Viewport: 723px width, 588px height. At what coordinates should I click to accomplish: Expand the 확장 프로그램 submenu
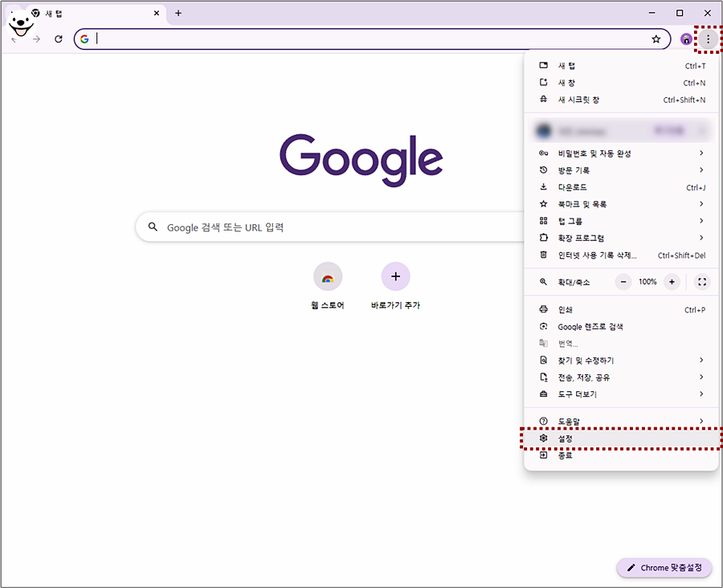pyautogui.click(x=622, y=238)
